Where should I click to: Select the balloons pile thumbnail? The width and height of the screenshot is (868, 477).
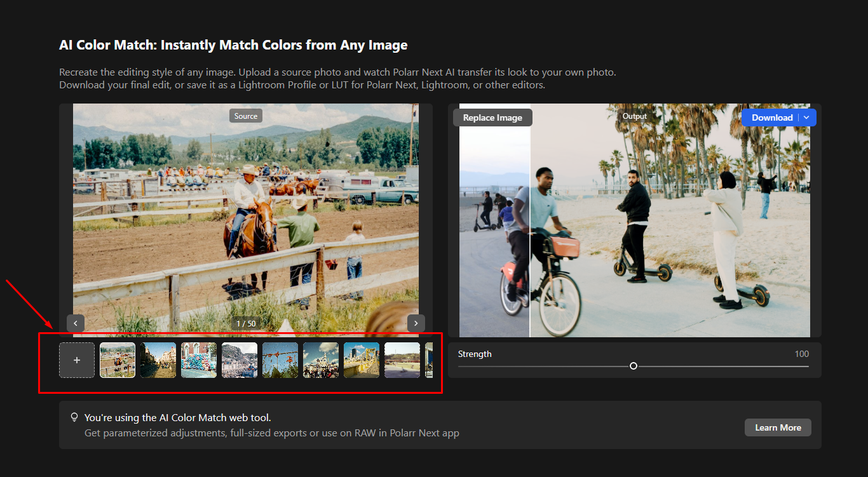tap(199, 360)
